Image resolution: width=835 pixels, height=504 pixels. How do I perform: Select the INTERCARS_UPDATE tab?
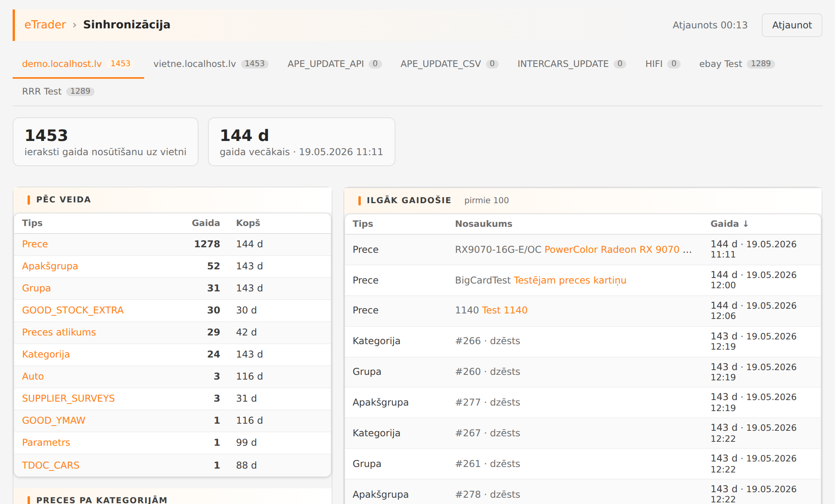point(572,64)
